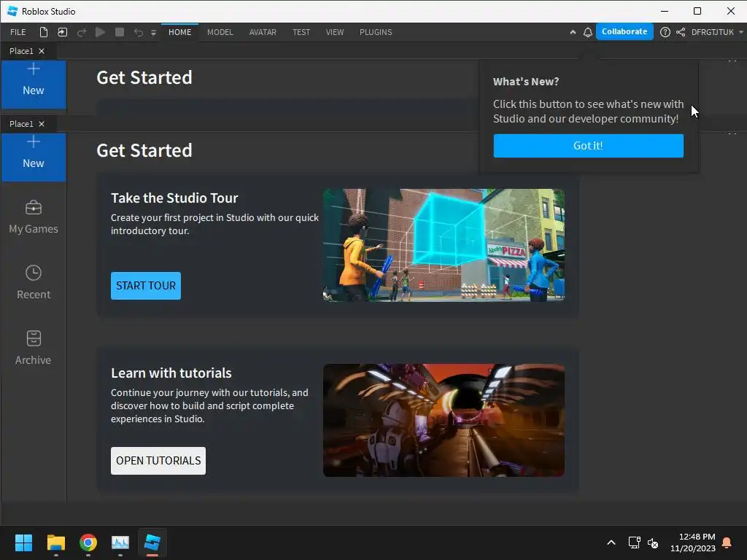Collapse the ribbon with the caret icon
Viewport: 747px width, 560px height.
click(573, 32)
